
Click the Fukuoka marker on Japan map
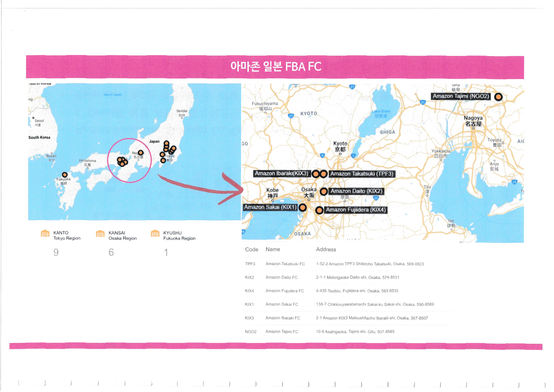point(65,175)
